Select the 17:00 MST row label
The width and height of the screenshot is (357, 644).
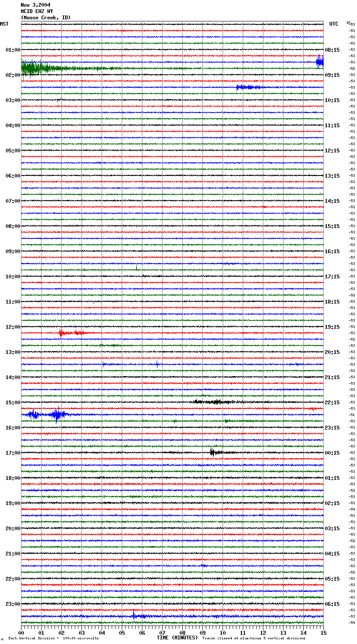(13, 453)
